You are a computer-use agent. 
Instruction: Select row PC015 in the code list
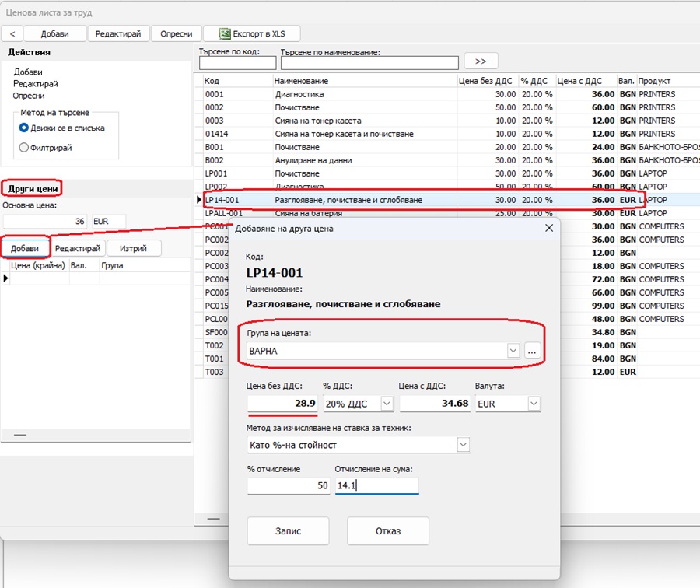(216, 306)
